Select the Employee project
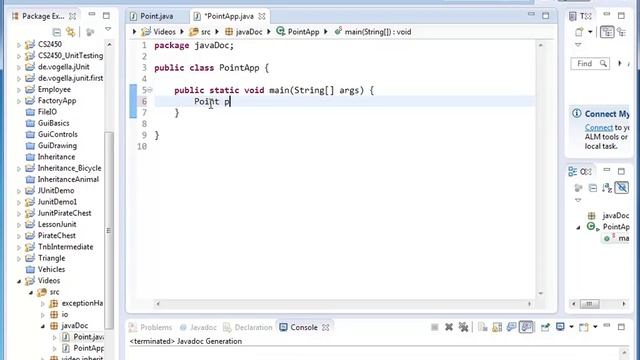 [x=54, y=89]
